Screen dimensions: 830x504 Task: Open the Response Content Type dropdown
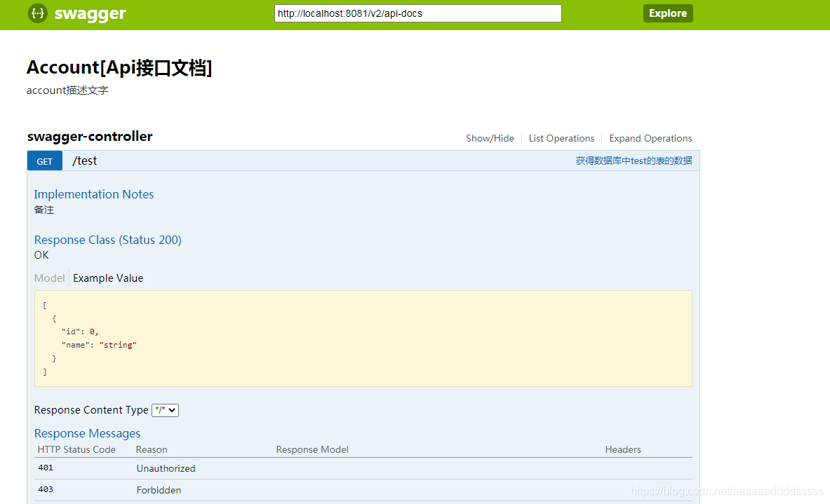165,410
